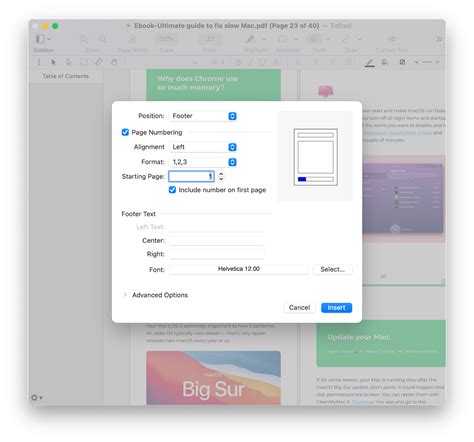
Task: Click the Italic I formatting icon
Action: coord(251,62)
